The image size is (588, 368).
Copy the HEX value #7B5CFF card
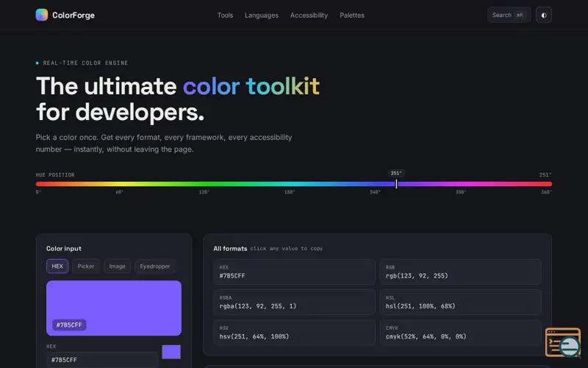pyautogui.click(x=295, y=272)
